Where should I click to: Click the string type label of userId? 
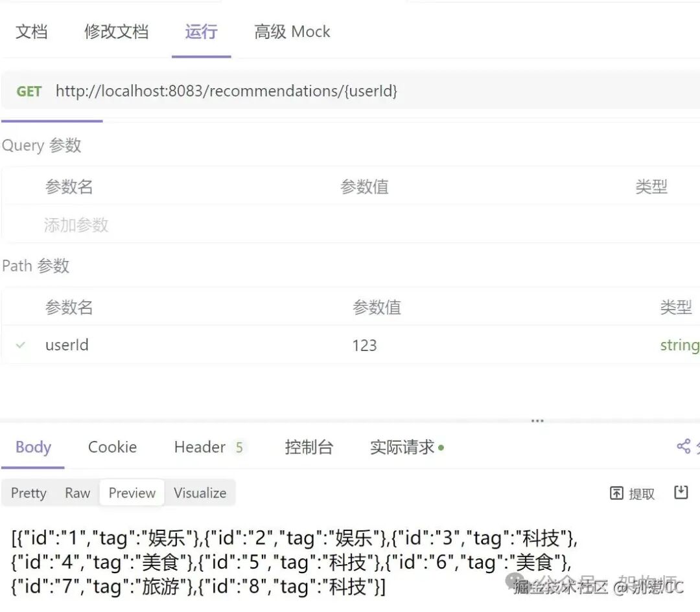679,345
